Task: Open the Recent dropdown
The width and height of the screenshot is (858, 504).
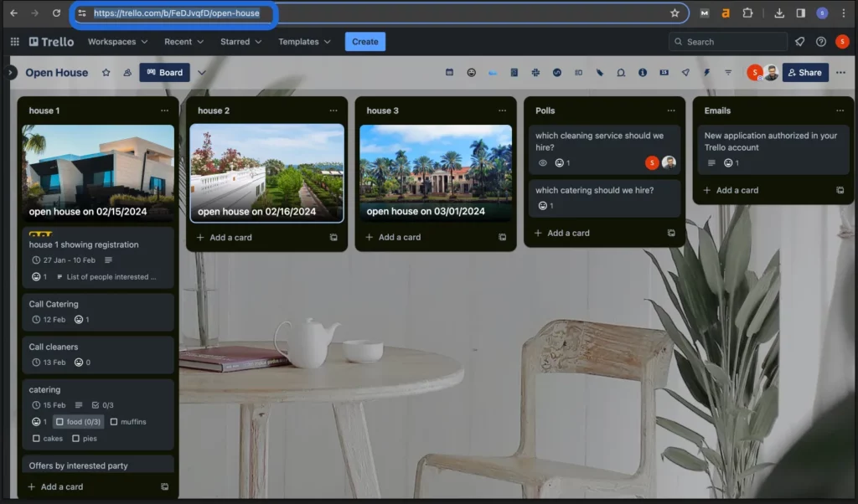Action: pyautogui.click(x=183, y=42)
